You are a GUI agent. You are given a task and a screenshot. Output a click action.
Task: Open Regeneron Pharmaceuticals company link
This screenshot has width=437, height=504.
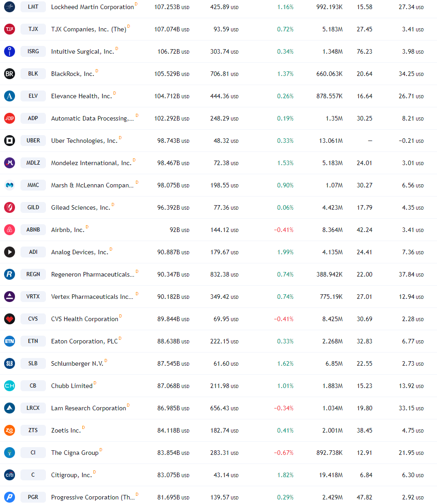click(93, 274)
